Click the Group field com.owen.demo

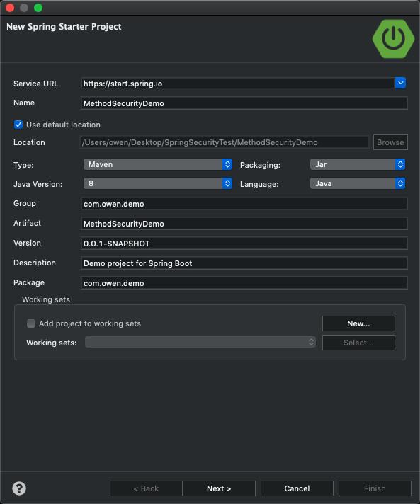(x=244, y=204)
